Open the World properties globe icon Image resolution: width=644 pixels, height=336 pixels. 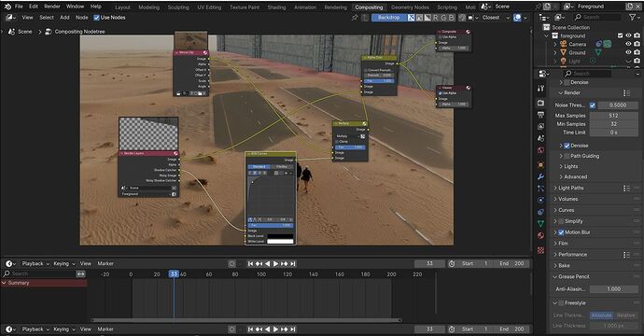pos(541,150)
